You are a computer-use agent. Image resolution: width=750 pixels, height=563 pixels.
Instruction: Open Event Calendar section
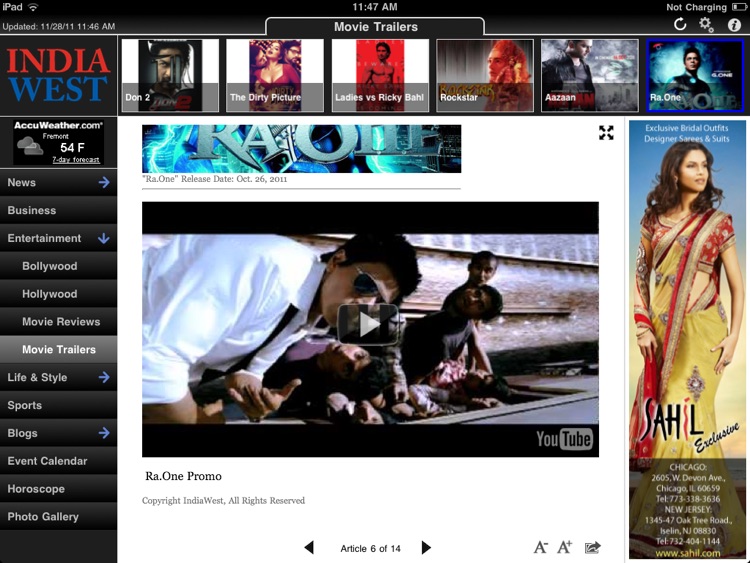coord(58,461)
